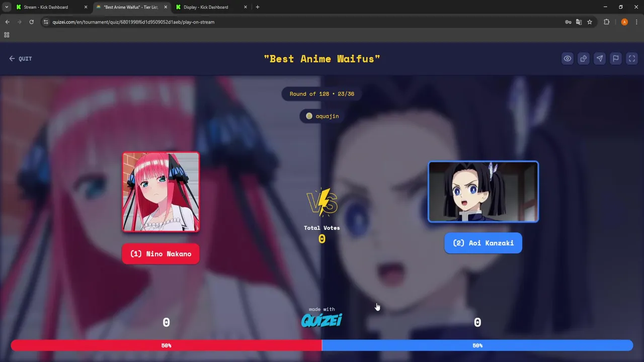Close the Best Anime Waifus tab
The height and width of the screenshot is (362, 644).
tap(166, 7)
